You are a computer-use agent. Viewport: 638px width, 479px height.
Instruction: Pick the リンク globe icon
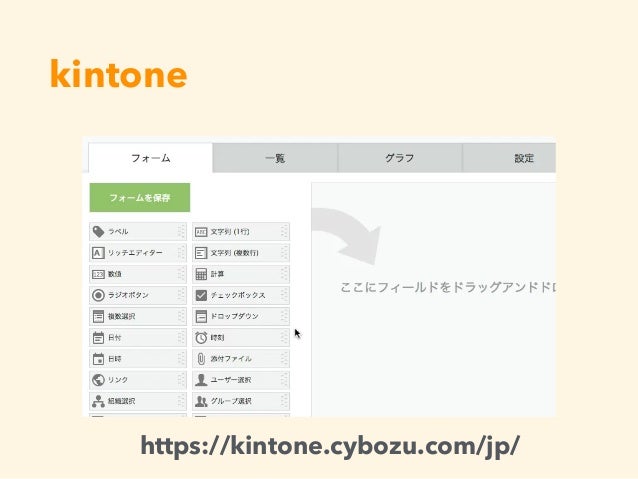pyautogui.click(x=98, y=380)
